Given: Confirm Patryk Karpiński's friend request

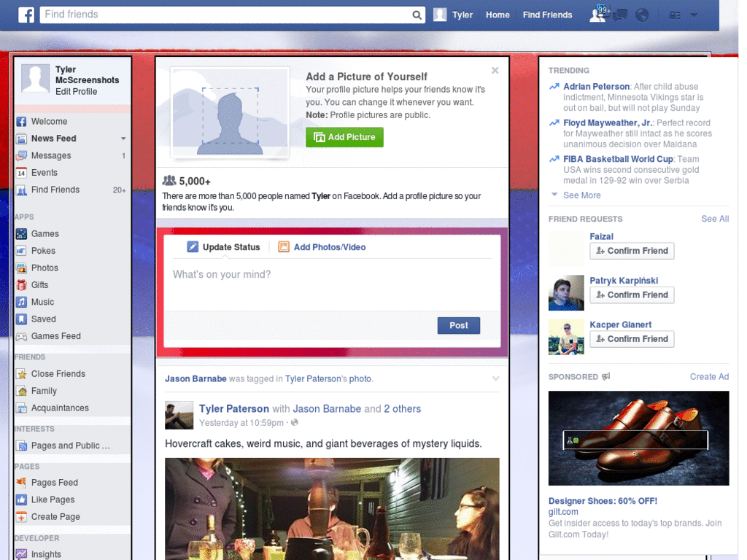Looking at the screenshot, I should click(x=632, y=295).
